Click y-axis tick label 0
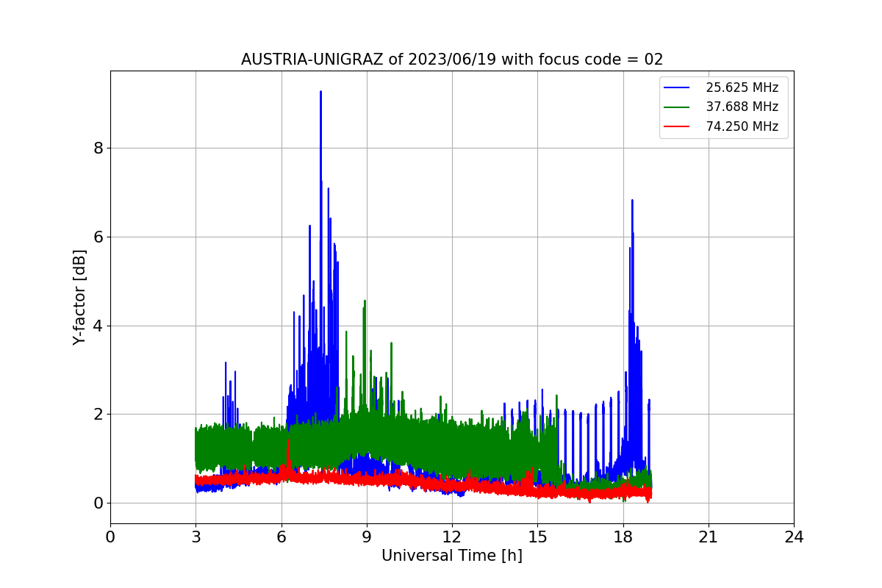The height and width of the screenshot is (588, 882). click(x=97, y=503)
